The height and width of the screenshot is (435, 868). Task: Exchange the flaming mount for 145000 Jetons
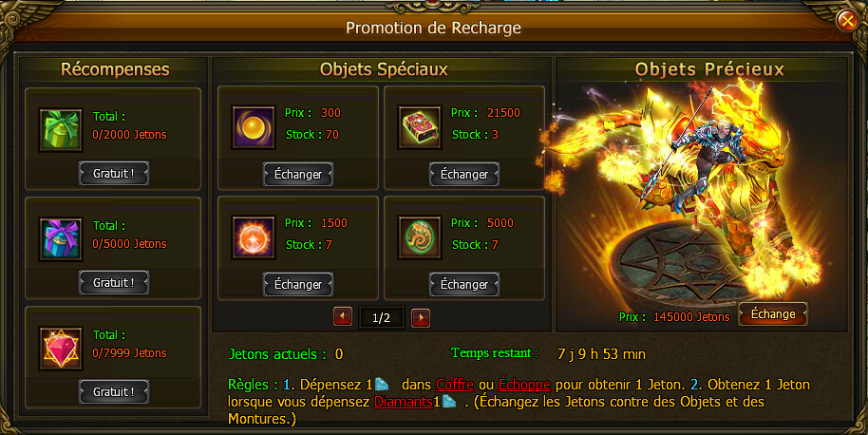coord(773,314)
